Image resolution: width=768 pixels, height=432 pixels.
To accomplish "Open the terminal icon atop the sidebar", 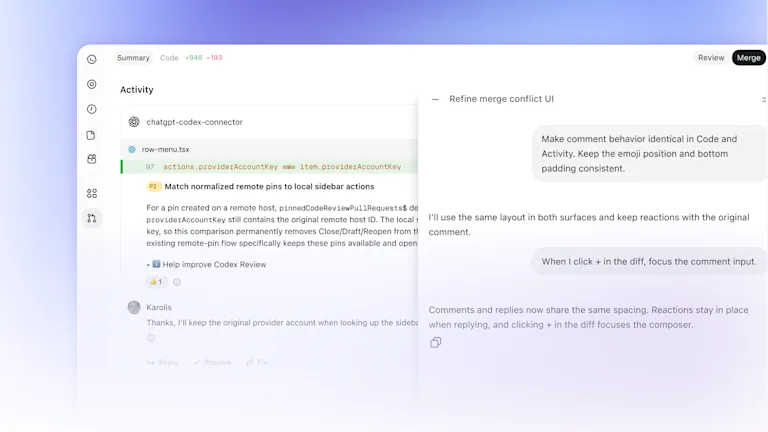I will (92, 59).
